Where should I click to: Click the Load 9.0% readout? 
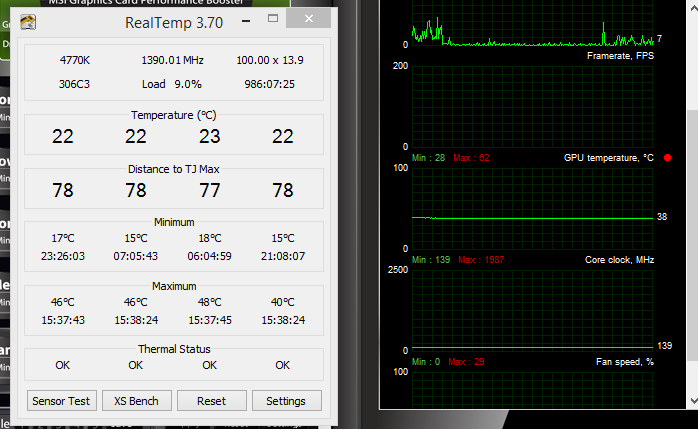[x=172, y=84]
